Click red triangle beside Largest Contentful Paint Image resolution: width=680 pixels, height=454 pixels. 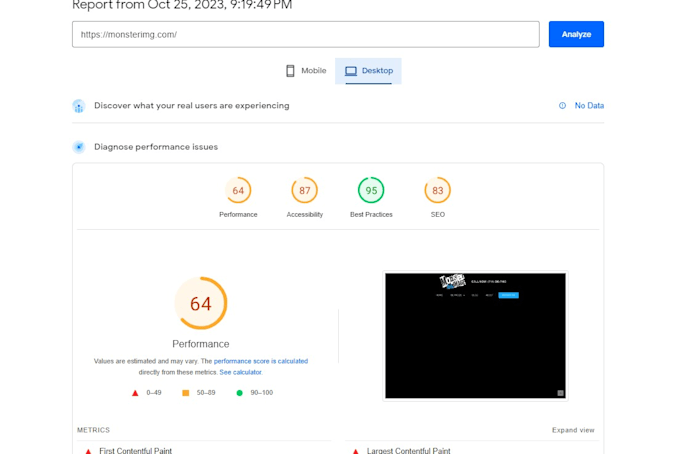356,451
